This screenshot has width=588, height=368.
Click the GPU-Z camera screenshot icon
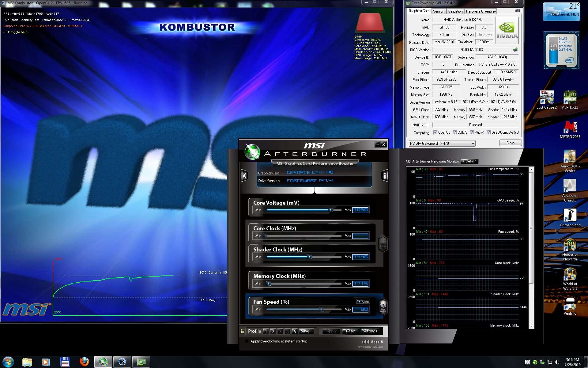pyautogui.click(x=518, y=11)
